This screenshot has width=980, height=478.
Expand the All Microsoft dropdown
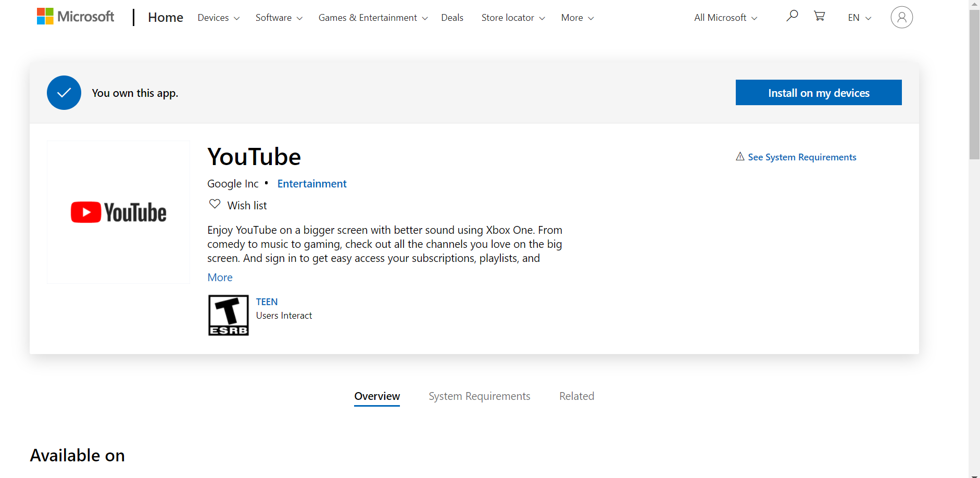click(725, 18)
